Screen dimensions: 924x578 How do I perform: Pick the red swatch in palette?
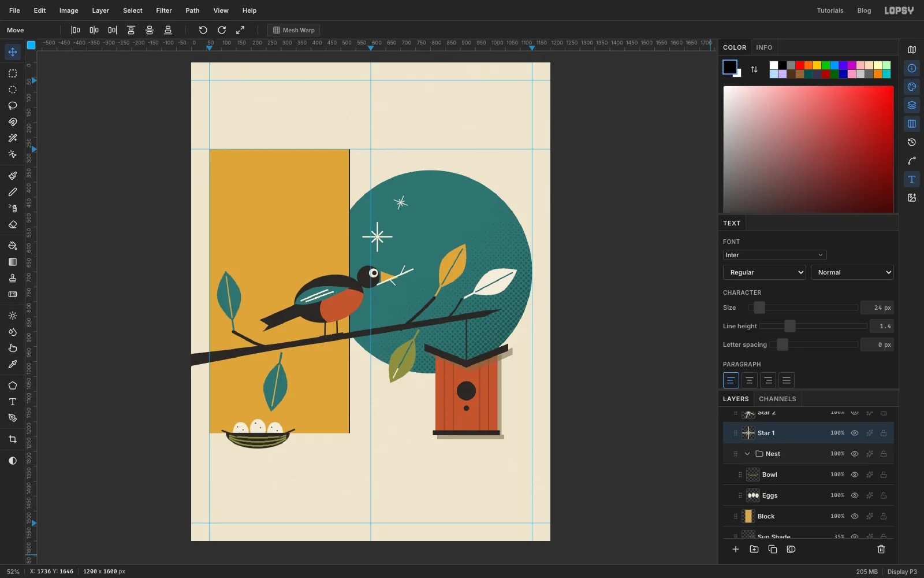pos(800,65)
